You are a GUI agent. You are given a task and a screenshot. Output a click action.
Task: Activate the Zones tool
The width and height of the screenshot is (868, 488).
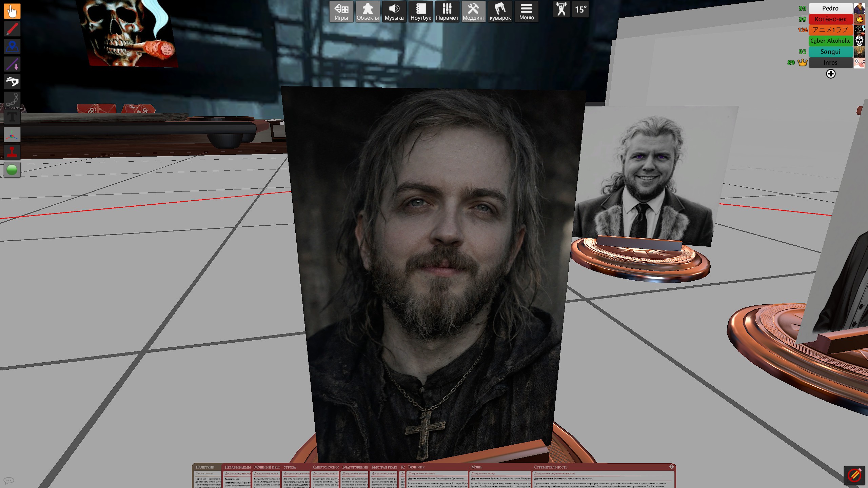[12, 46]
